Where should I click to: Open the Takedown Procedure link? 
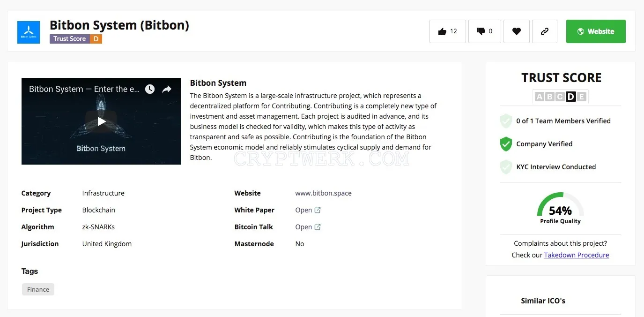tap(577, 255)
